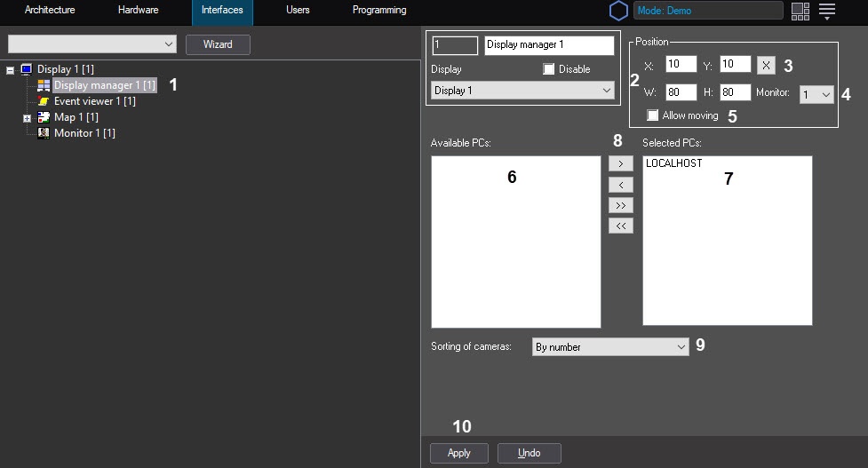
Task: Click the Display 1 monitor icon in tree
Action: (26, 69)
